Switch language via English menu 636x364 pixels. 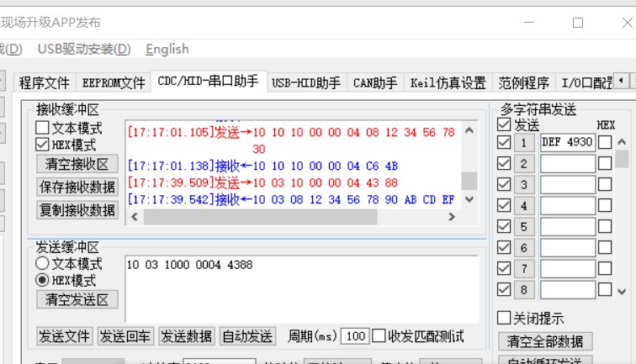tap(167, 49)
